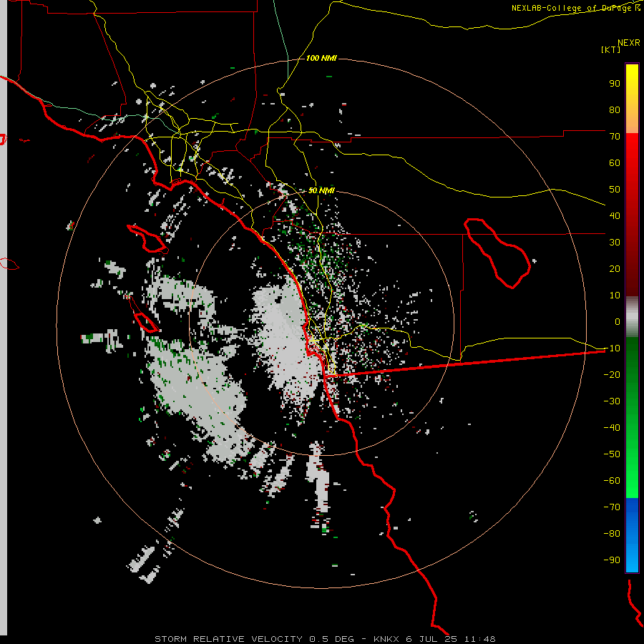
Task: Click the 0 value on velocity scale
Action: point(618,321)
